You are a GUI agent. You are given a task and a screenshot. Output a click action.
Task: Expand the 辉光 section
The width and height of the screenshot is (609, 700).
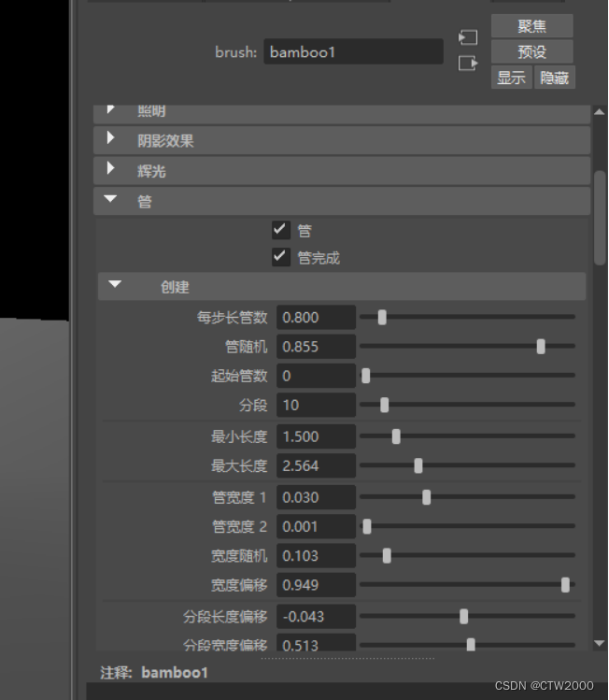tap(342, 170)
